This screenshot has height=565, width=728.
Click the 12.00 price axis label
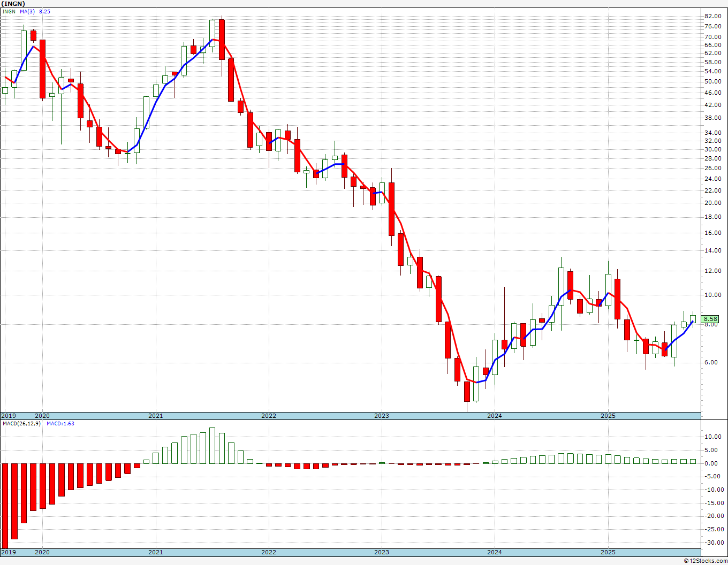[x=712, y=271]
